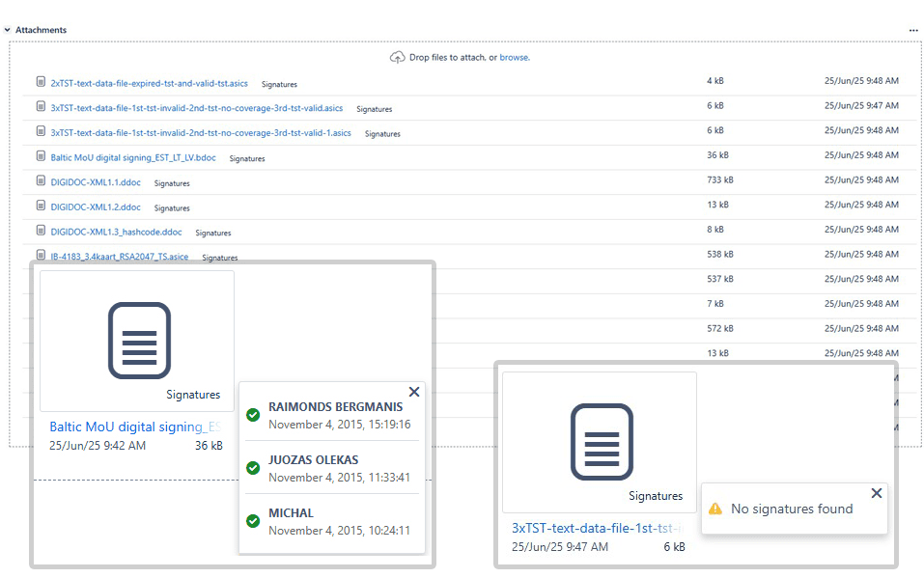The width and height of the screenshot is (924, 578).
Task: Click the browse link to attach files
Action: coord(515,57)
